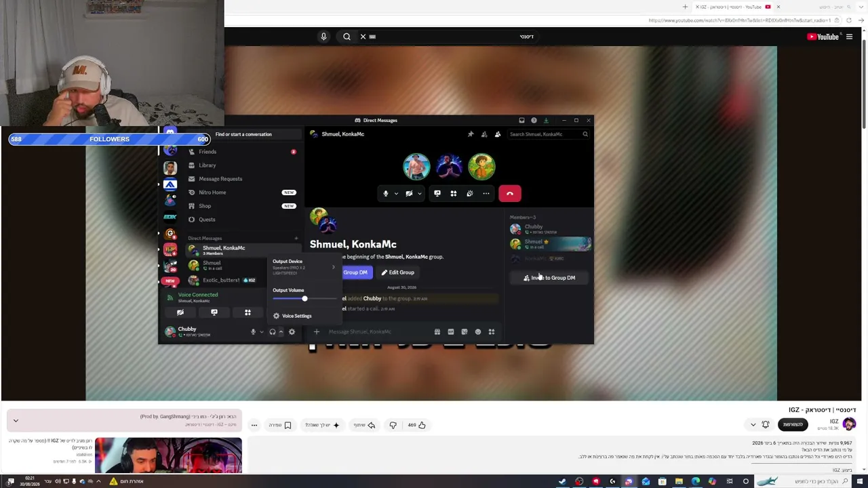The image size is (868, 488).
Task: Deafen with headphones icon in user panel
Action: coord(273,332)
